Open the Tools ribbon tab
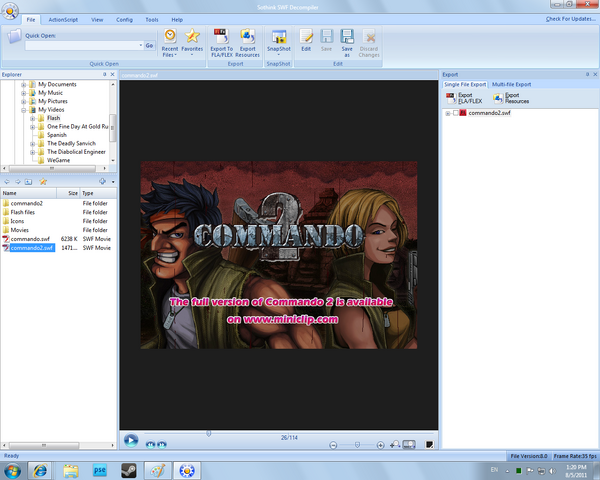Viewport: 600px width, 480px height. [152, 20]
